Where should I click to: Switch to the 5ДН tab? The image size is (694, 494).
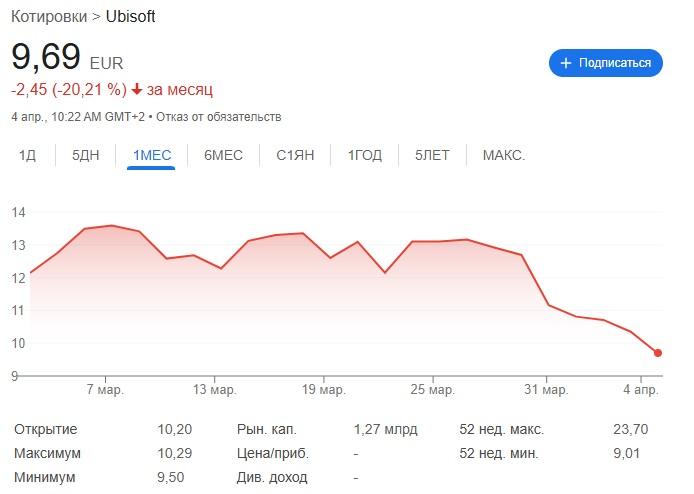[x=85, y=155]
